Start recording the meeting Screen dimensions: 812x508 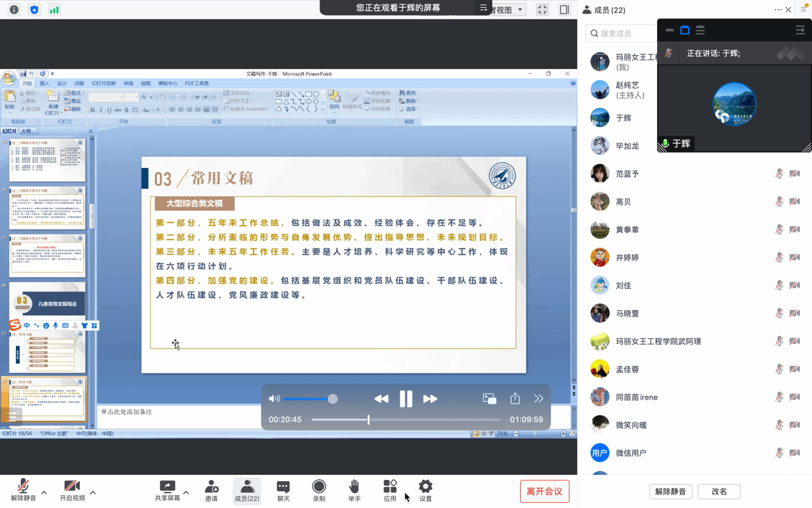(319, 491)
